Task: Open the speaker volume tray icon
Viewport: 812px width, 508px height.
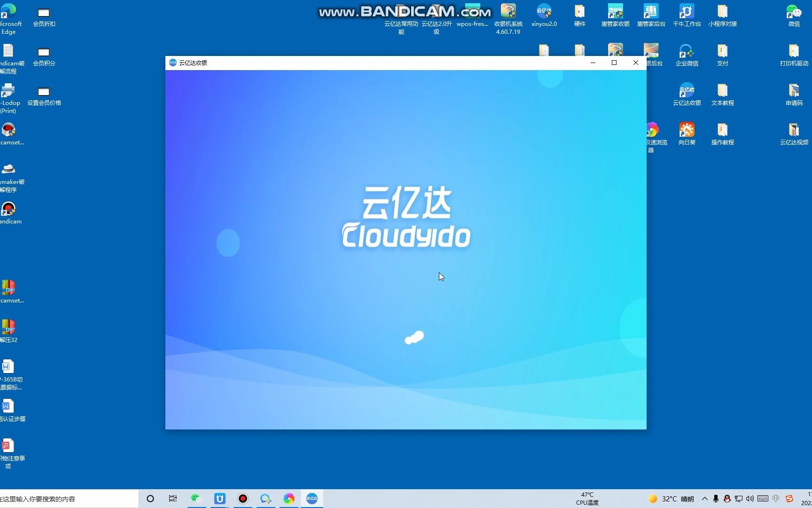Action: (x=750, y=499)
